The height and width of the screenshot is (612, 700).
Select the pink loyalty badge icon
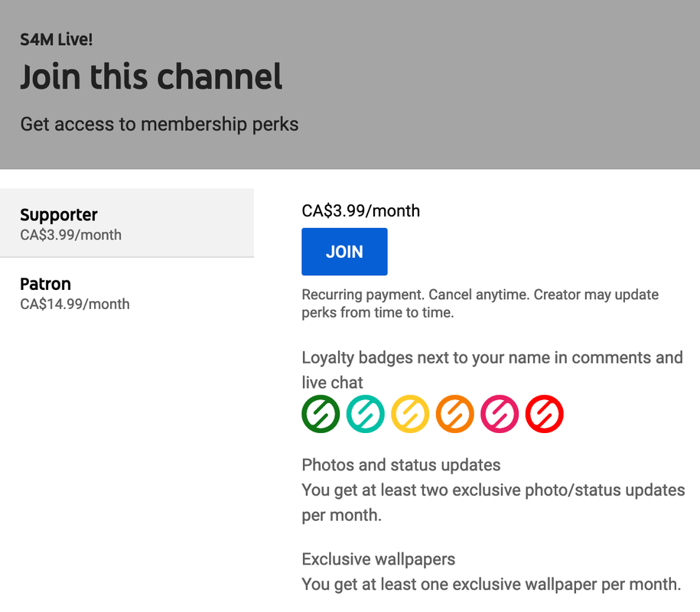pyautogui.click(x=500, y=414)
